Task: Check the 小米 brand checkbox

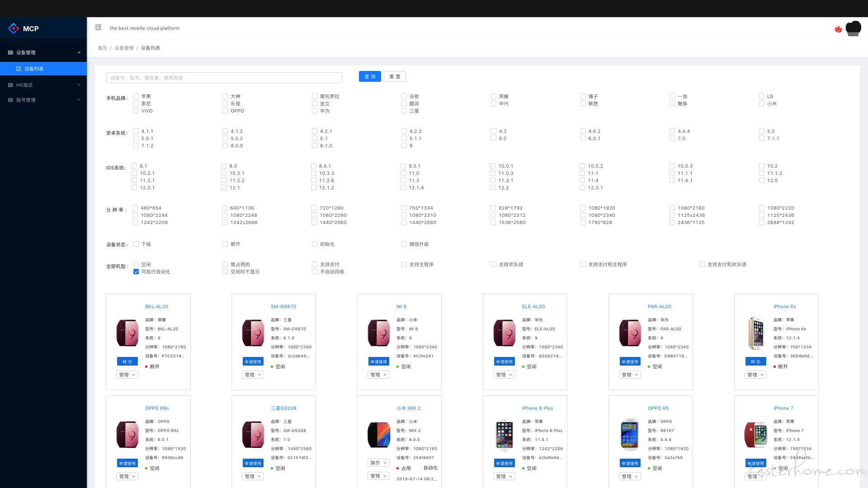Action: (x=762, y=103)
